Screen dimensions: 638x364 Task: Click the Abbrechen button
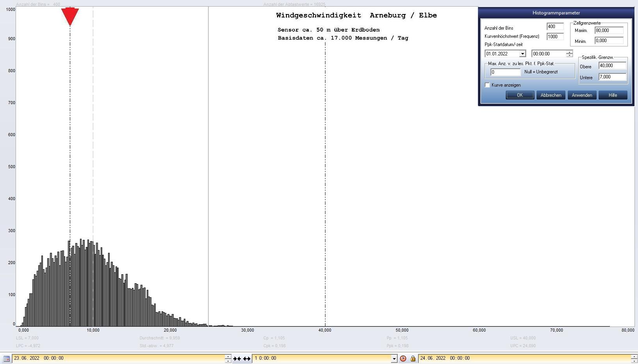tap(551, 95)
